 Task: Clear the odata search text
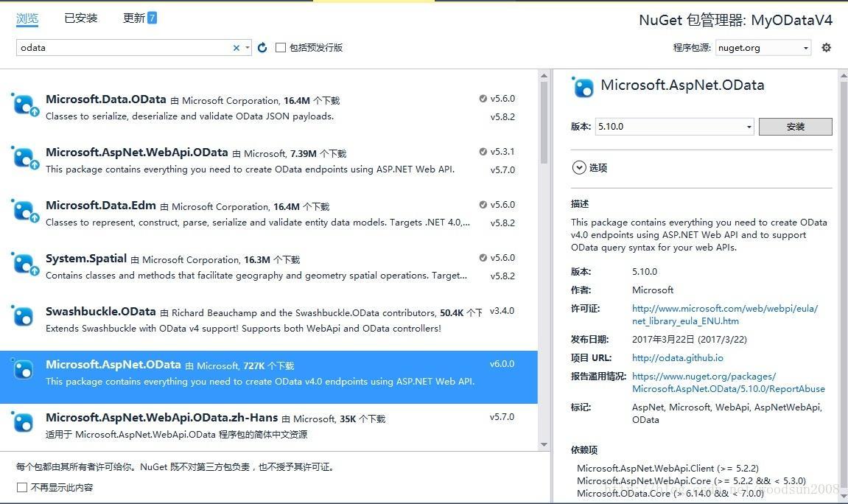point(236,48)
